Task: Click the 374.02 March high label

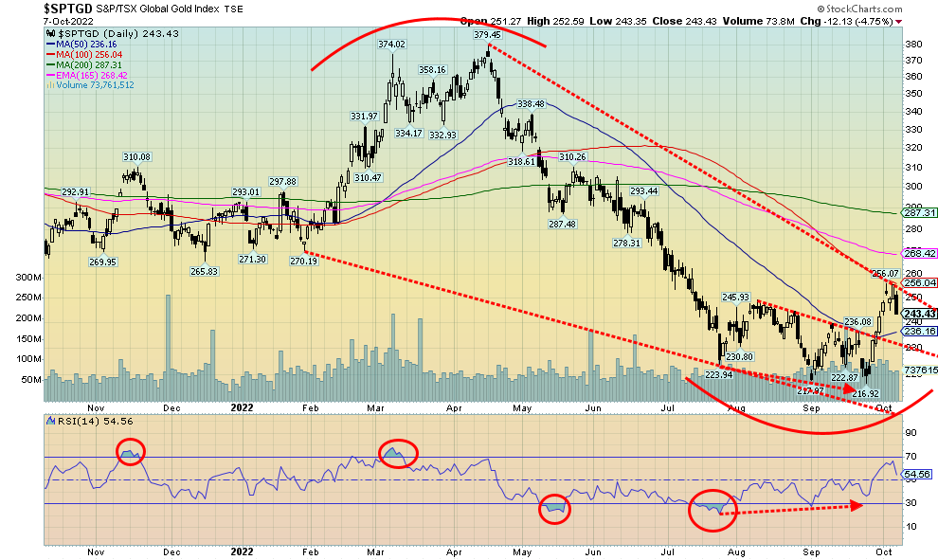Action: (x=391, y=45)
